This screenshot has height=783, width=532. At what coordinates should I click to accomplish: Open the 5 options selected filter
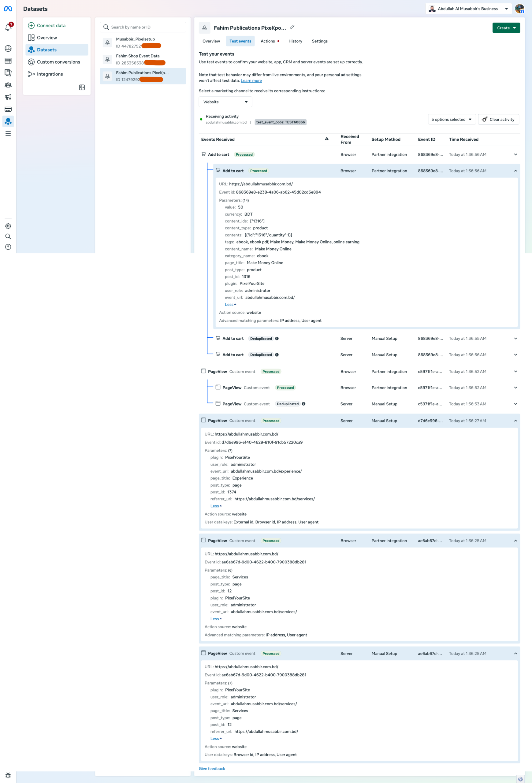tap(452, 119)
